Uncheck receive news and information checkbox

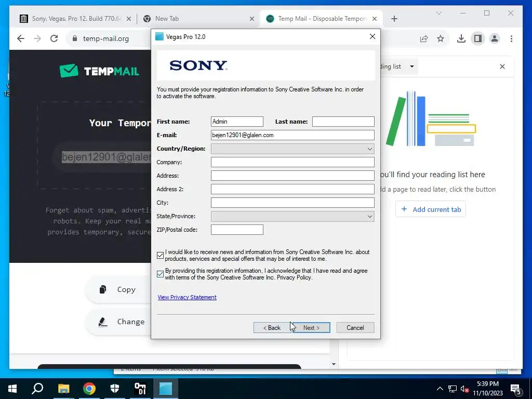(x=160, y=256)
